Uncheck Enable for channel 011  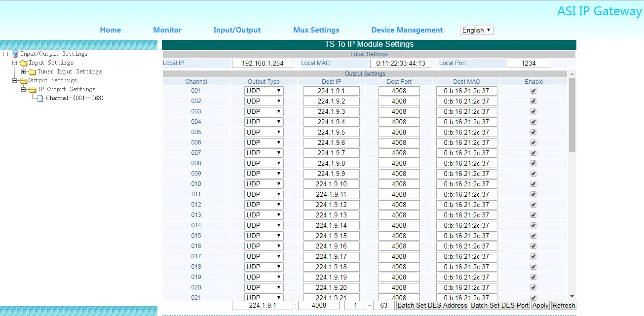coord(533,194)
